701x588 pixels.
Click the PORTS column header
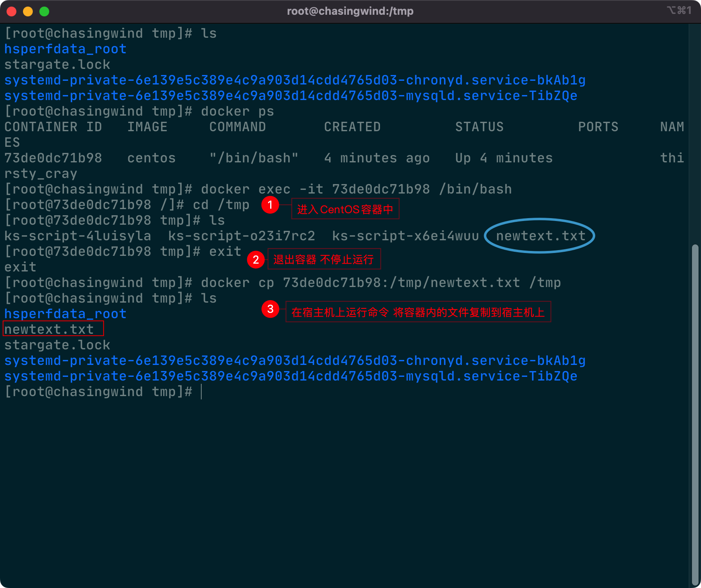pos(598,127)
